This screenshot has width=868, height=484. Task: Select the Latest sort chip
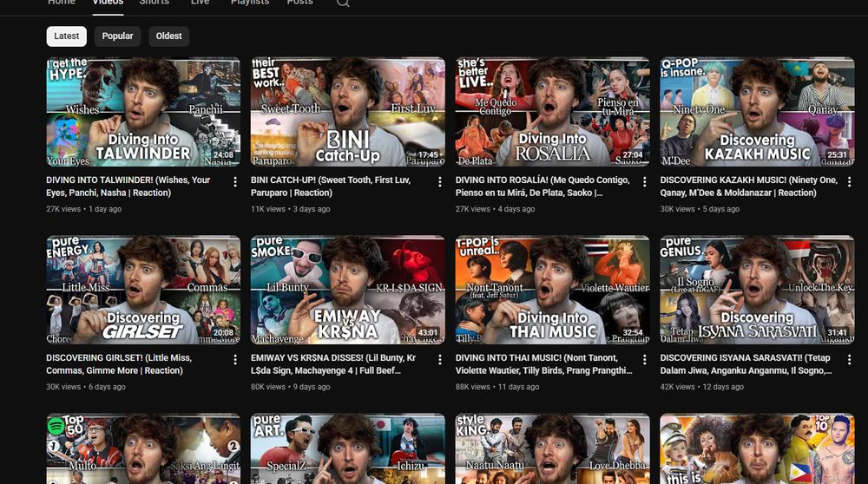click(x=67, y=36)
